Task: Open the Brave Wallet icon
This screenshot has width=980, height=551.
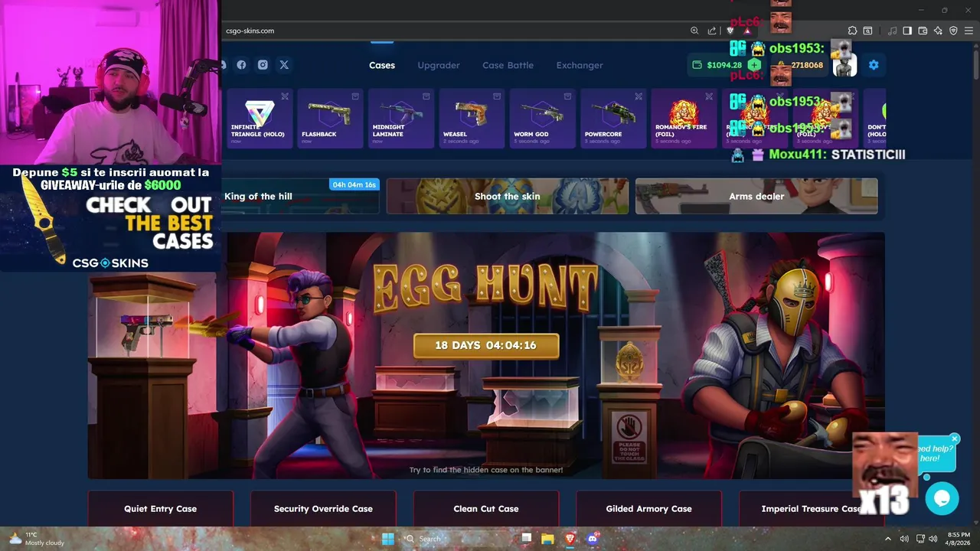Action: point(923,31)
